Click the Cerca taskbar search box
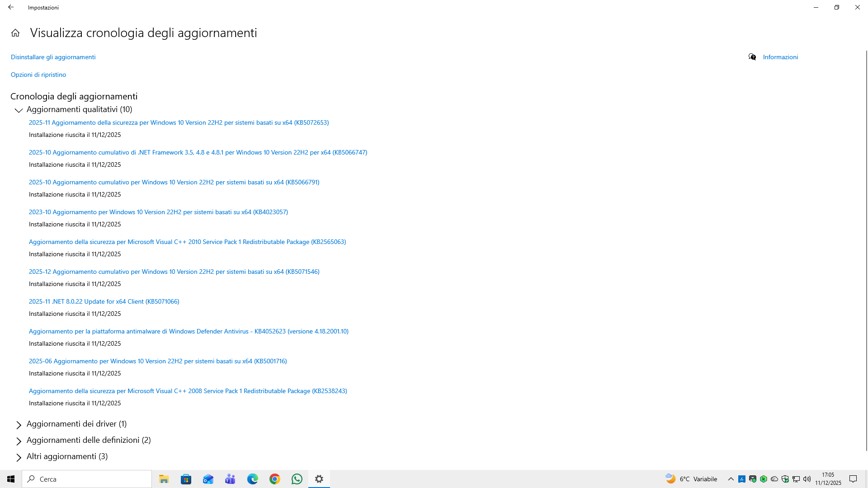This screenshot has width=868, height=488. pos(87,479)
